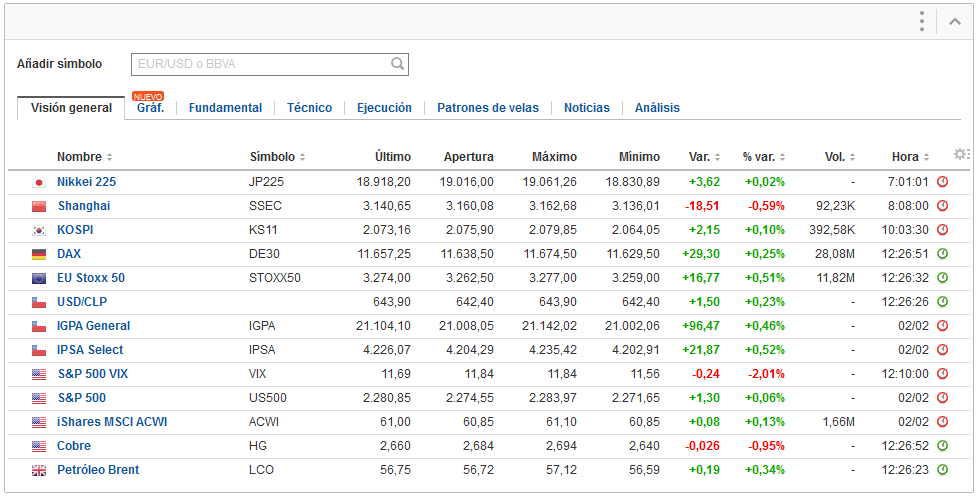Viewport: 978px width, 499px height.
Task: Open the Cobre link
Action: coord(74,446)
